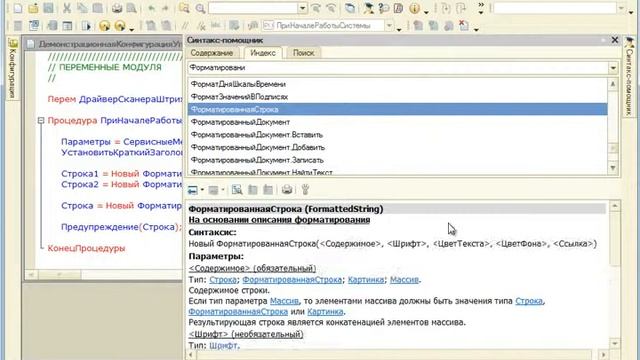Expand the index filter Форматировани dropdown
Image resolution: width=640 pixels, height=360 pixels.
point(613,68)
